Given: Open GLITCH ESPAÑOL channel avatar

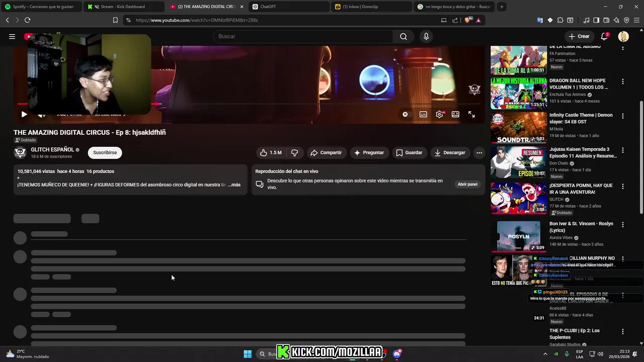Looking at the screenshot, I should pyautogui.click(x=20, y=152).
